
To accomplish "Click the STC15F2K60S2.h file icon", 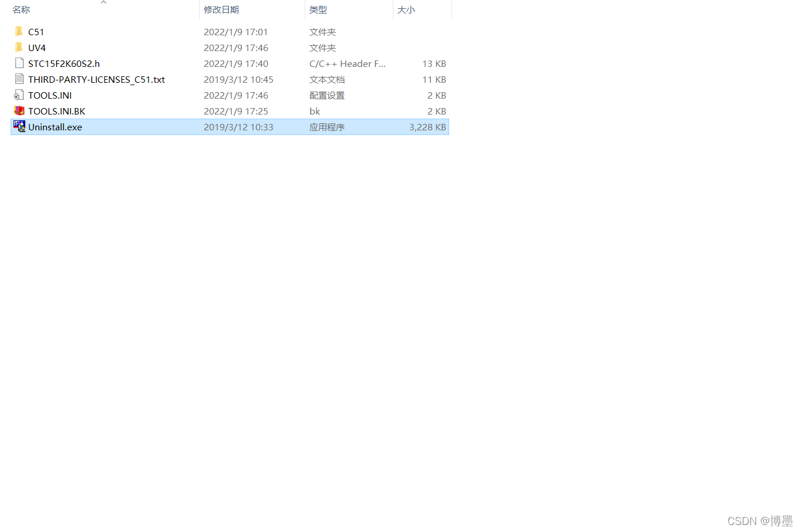I will (x=19, y=63).
